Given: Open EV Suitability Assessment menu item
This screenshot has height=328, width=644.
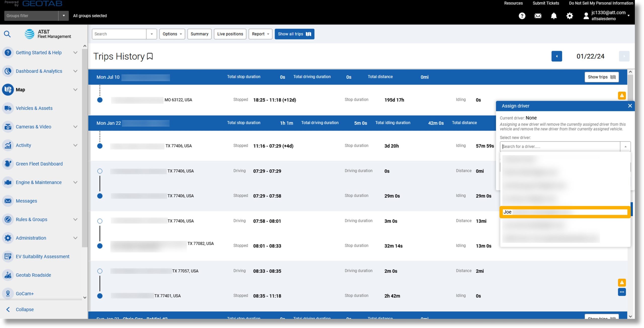Looking at the screenshot, I should click(43, 257).
